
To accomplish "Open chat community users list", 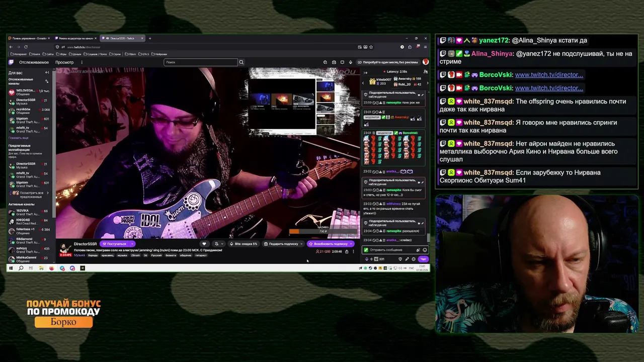I will click(x=425, y=72).
